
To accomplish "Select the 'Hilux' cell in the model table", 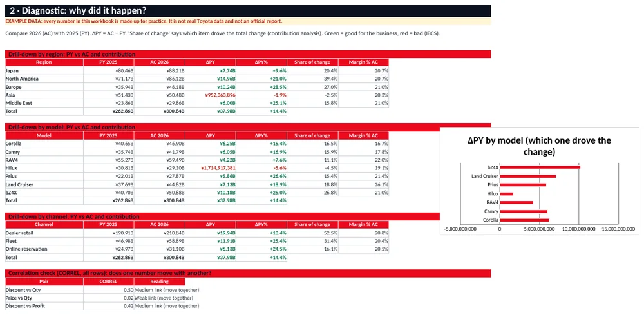I will (x=44, y=168).
